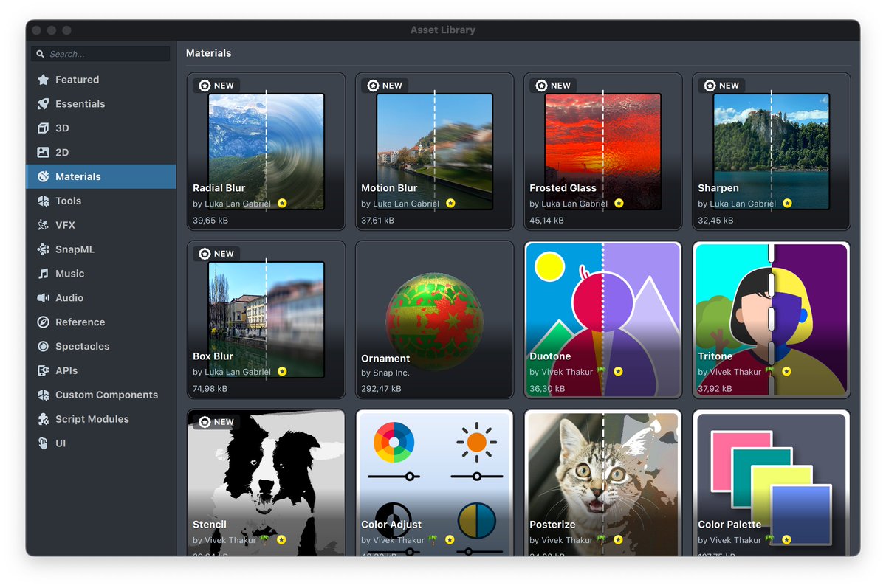Image resolution: width=886 pixels, height=588 pixels.
Task: Click the UI hand pointer icon
Action: [43, 443]
